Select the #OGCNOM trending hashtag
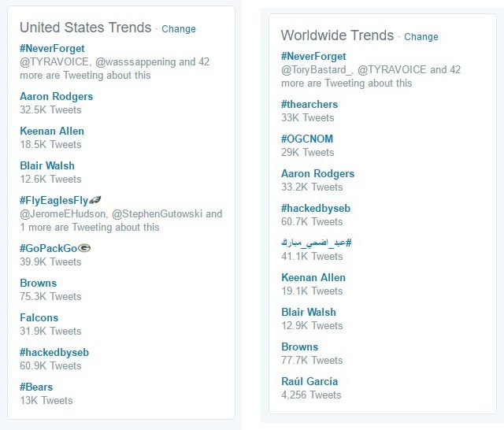Image resolution: width=504 pixels, height=430 pixels. coord(307,139)
